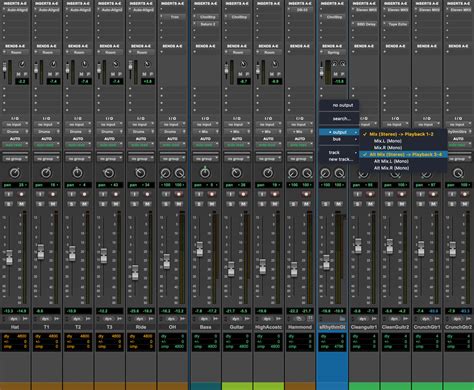Arm record on the Cleanguitr1 track
This screenshot has width=474, height=390.
tap(370, 194)
